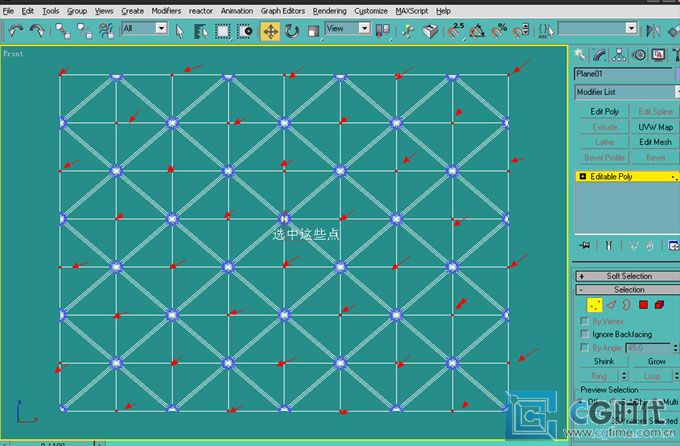
Task: Open the named selection sets dropdown
Action: pos(631,29)
